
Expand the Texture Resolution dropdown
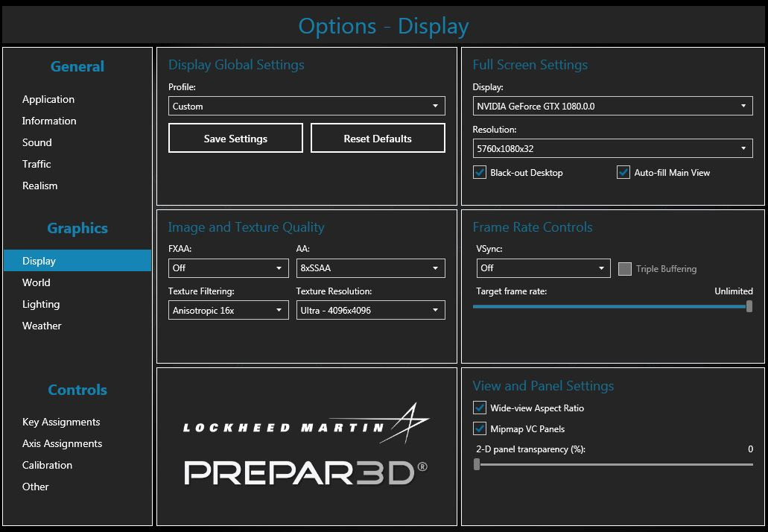(x=371, y=310)
